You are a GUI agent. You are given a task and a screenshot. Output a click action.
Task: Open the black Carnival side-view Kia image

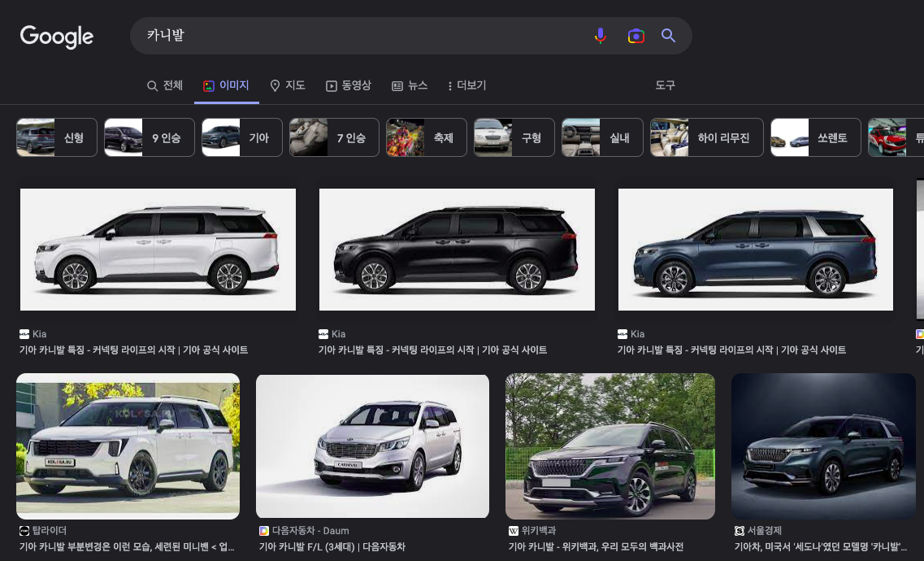pos(457,250)
